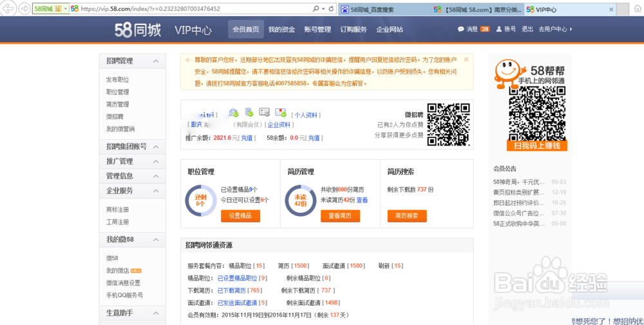Expand the 推广管理 sidebar section
This screenshot has height=325, width=644.
156,161
